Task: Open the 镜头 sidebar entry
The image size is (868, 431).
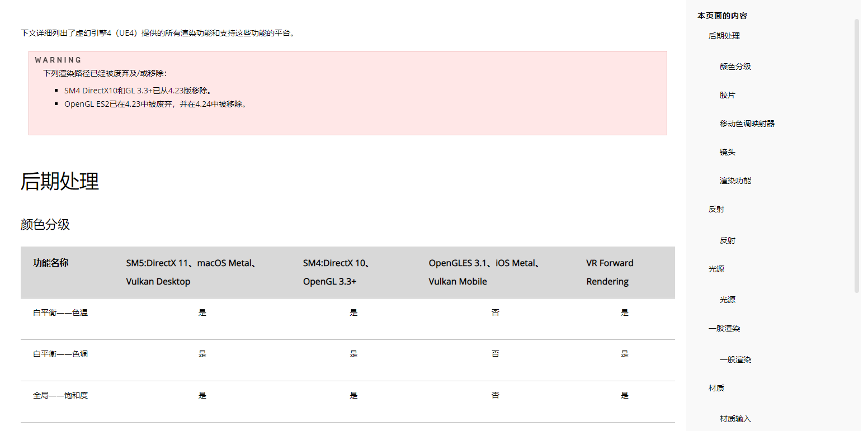Action: 727,152
